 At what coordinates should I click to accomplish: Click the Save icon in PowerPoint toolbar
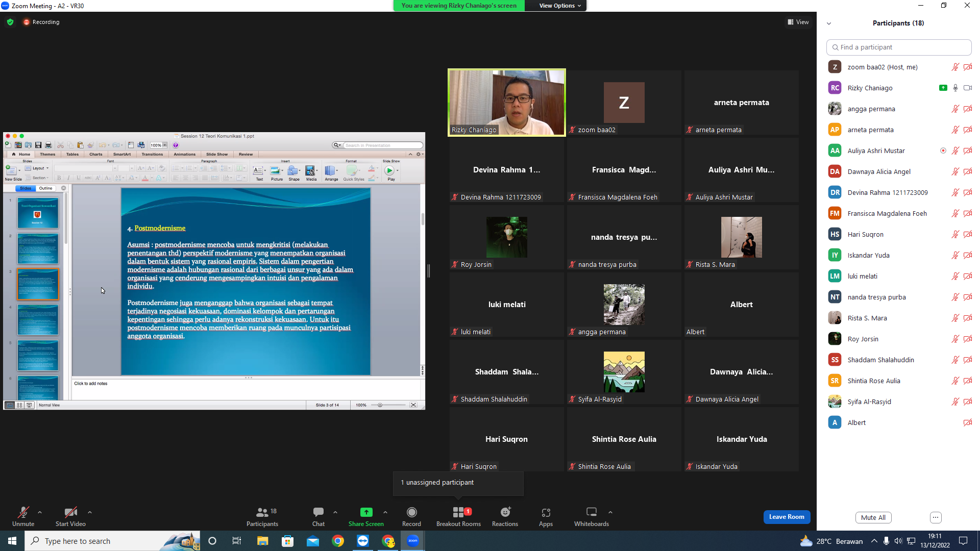[x=38, y=145]
